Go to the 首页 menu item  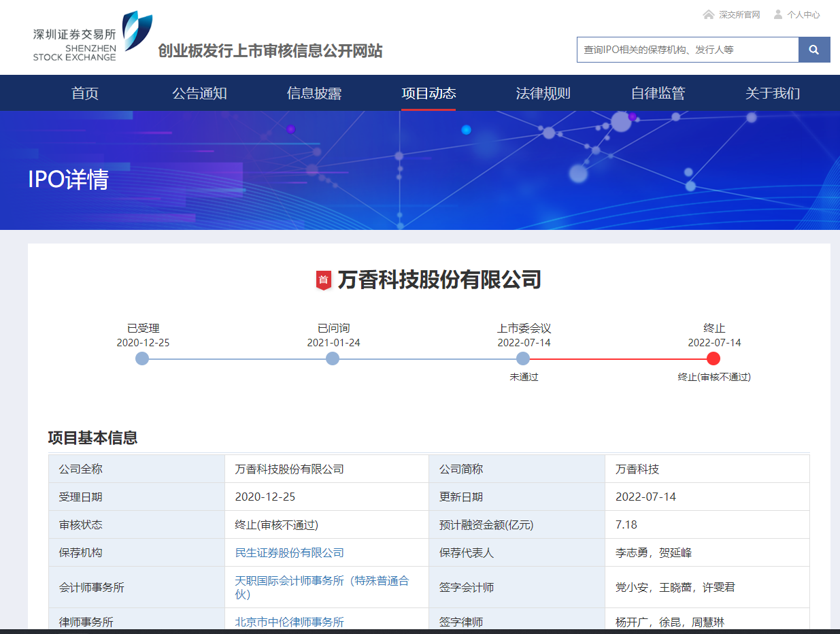pos(85,93)
